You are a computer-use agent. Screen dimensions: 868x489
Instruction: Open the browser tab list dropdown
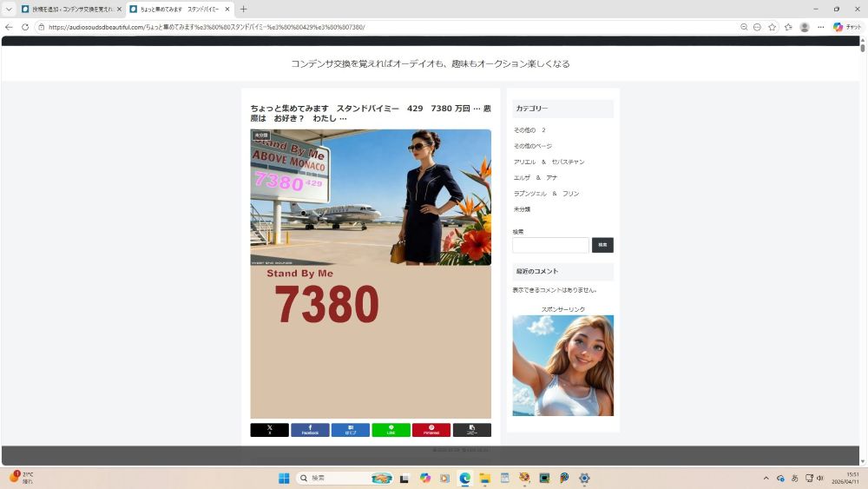(9, 9)
